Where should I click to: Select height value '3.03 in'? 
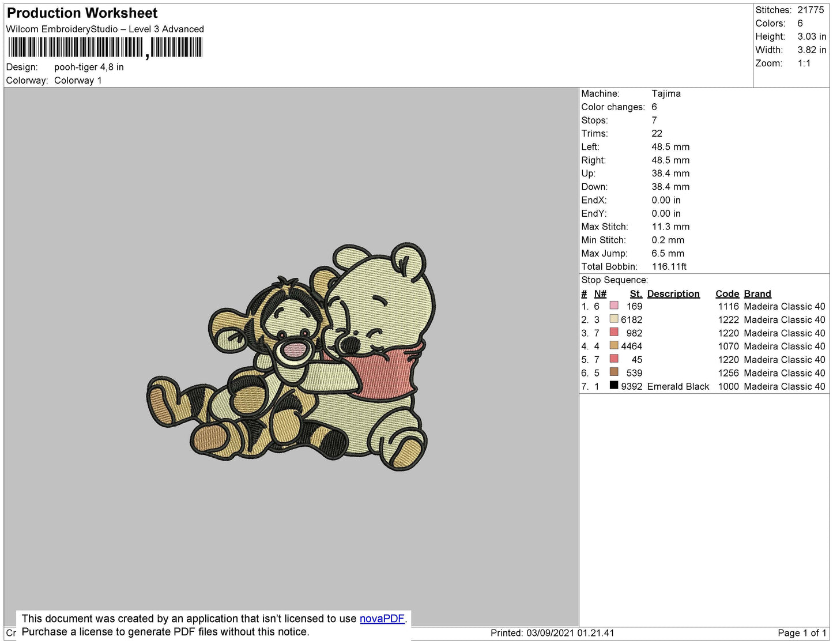[x=812, y=36]
